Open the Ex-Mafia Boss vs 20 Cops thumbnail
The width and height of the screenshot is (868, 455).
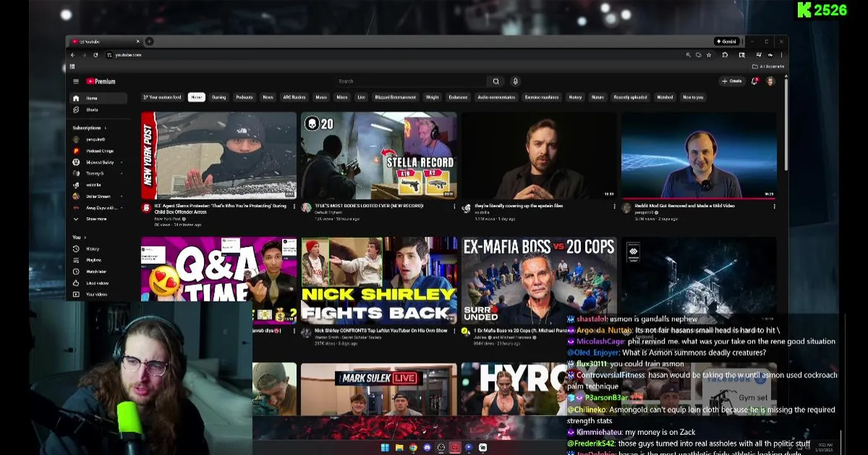click(539, 281)
